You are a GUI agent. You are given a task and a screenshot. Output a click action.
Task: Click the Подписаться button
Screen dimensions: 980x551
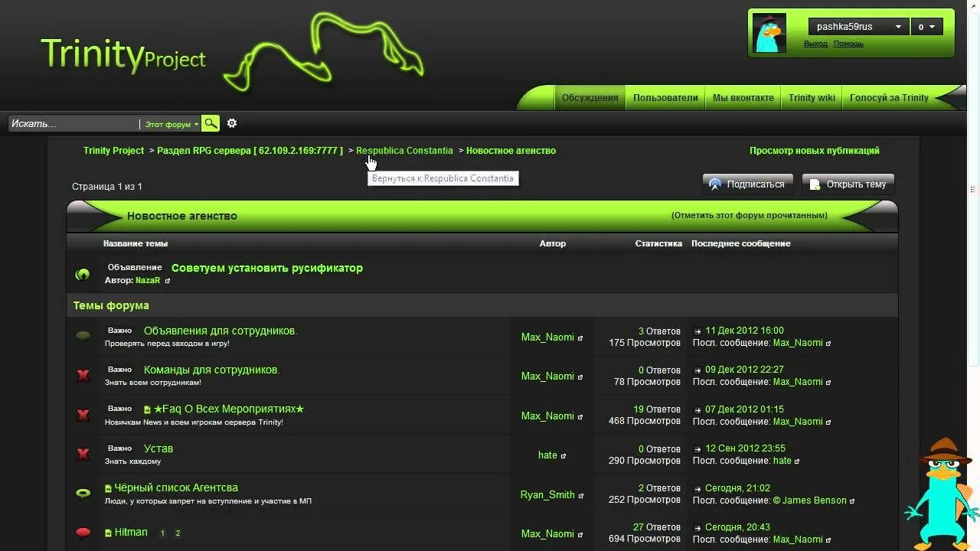click(x=747, y=184)
